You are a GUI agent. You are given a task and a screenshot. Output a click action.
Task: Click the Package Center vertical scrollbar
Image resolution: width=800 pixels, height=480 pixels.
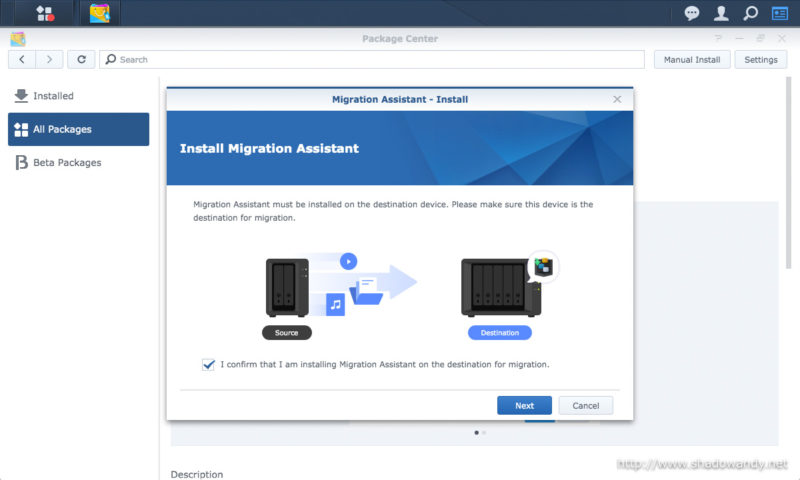click(788, 173)
